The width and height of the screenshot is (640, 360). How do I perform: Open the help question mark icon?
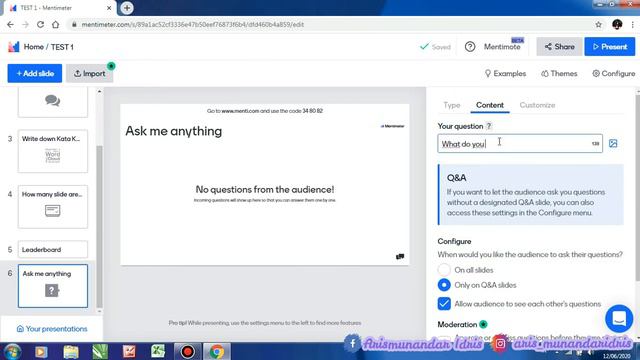click(x=470, y=47)
